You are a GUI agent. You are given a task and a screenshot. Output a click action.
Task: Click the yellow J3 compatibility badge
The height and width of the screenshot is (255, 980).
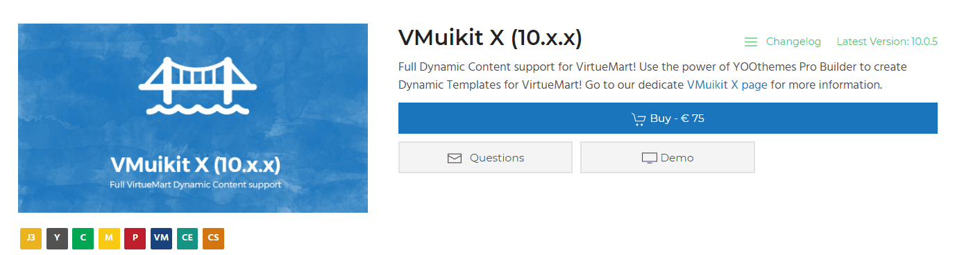click(31, 238)
